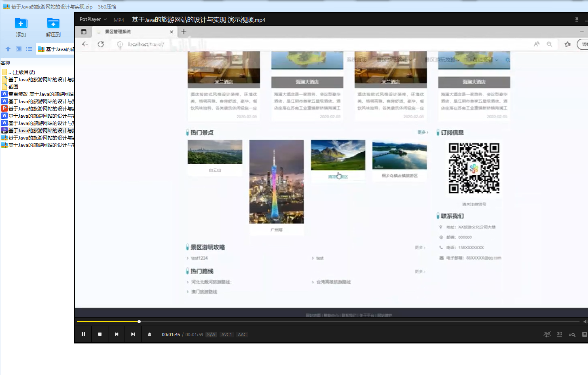Click 更多 link beside 热门景点
The image size is (588, 375).
[423, 132]
